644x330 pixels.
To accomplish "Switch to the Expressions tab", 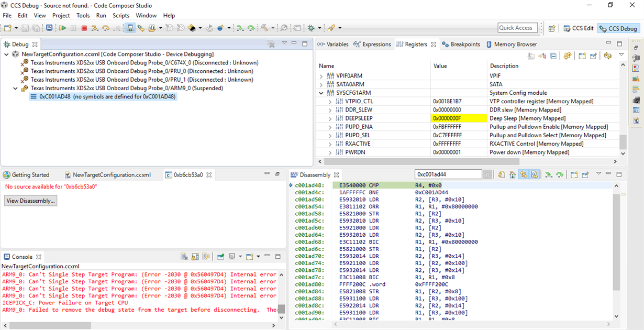I will [372, 45].
